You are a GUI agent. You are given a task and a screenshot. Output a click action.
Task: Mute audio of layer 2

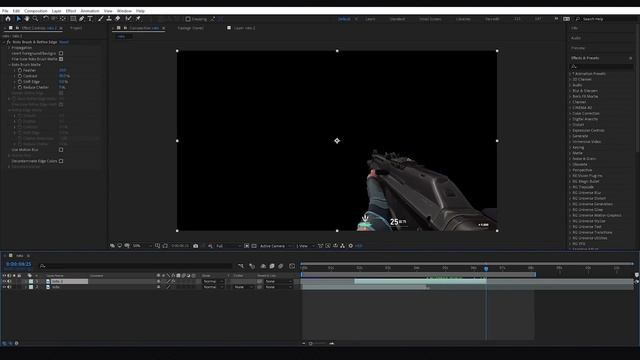point(9,287)
